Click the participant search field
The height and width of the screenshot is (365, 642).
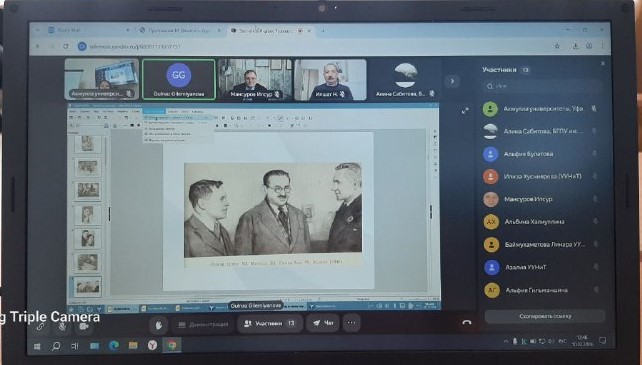tap(542, 86)
